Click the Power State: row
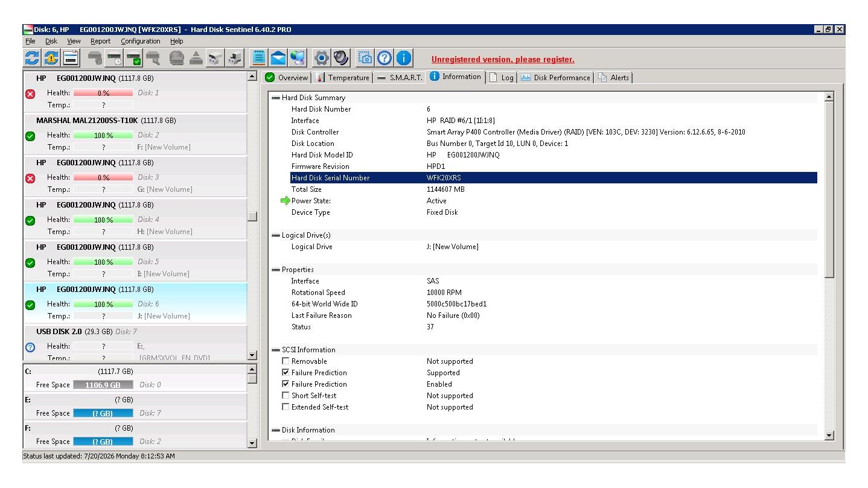 554,201
